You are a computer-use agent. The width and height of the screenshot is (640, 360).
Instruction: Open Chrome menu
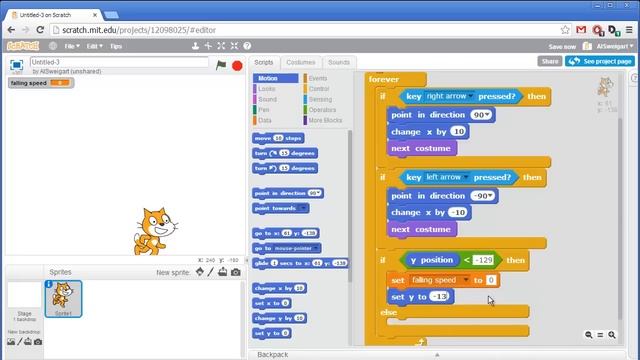(629, 30)
